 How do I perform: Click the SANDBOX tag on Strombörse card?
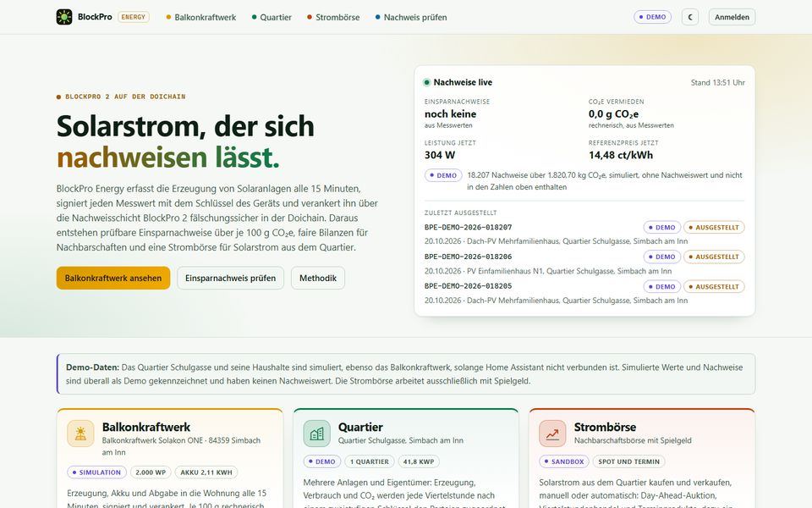[564, 461]
